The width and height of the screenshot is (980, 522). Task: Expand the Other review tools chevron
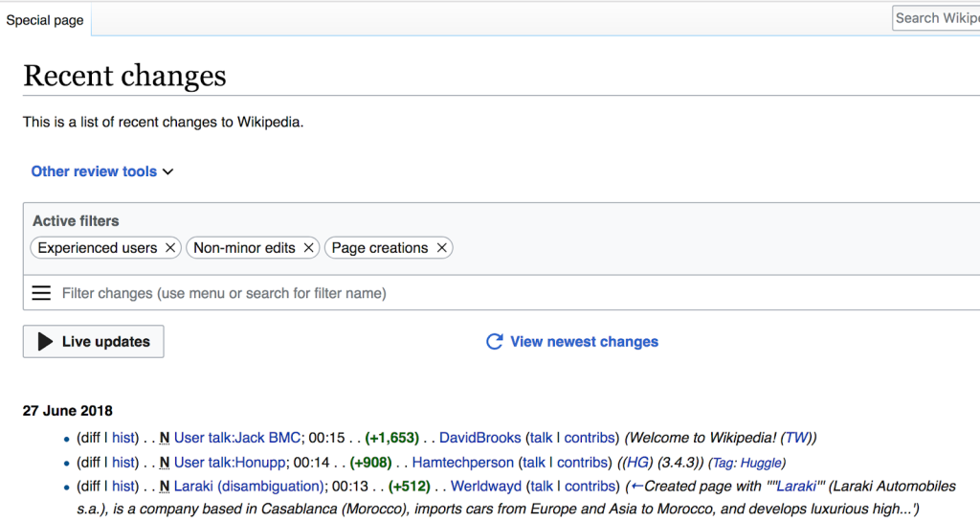click(168, 171)
